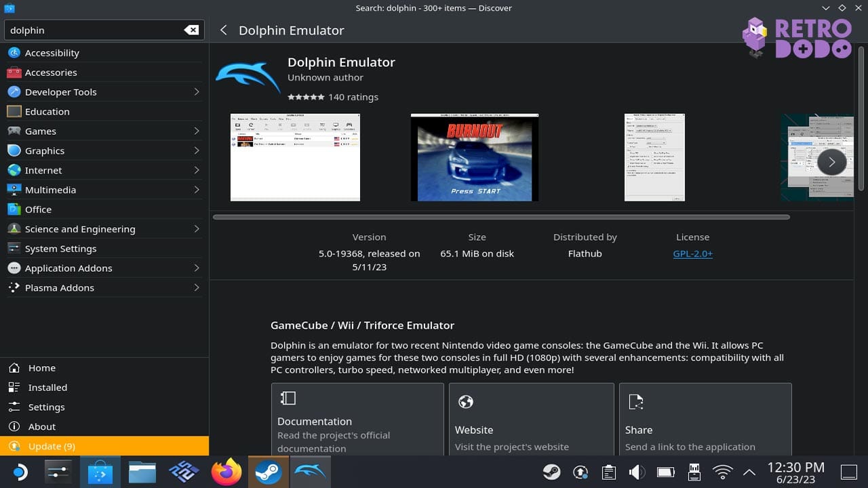Expand the Application Addons category
This screenshot has height=488, width=868.
click(197, 268)
